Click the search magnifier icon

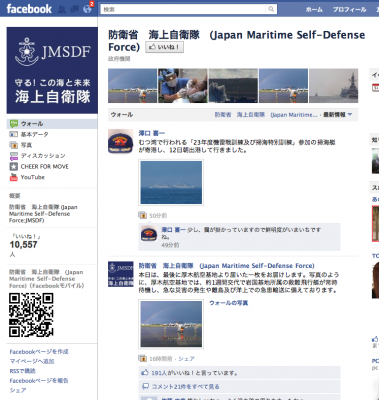271,9
